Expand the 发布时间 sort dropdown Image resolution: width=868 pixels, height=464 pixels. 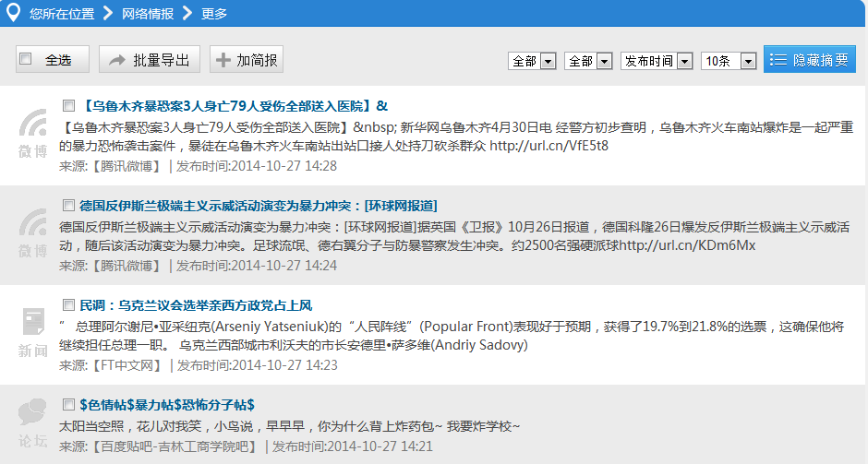(657, 61)
